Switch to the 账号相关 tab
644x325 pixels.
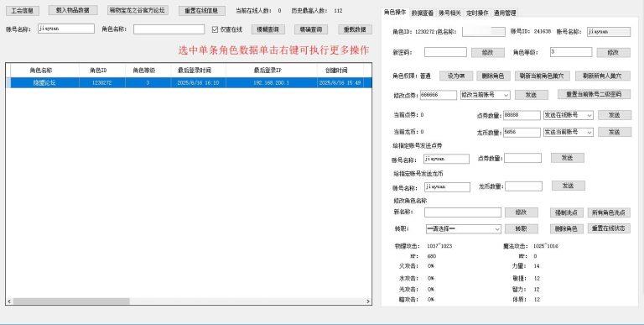point(449,13)
